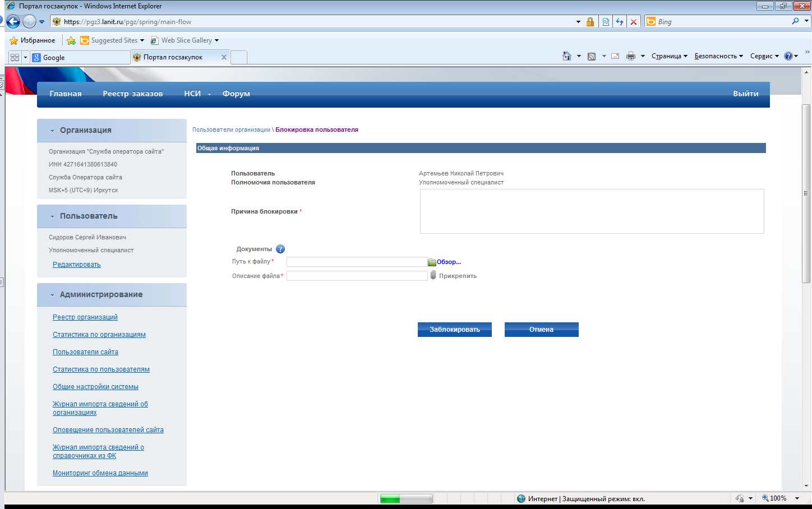Open Общие настройки системы link
Viewport: 812px width, 509px height.
tap(96, 387)
